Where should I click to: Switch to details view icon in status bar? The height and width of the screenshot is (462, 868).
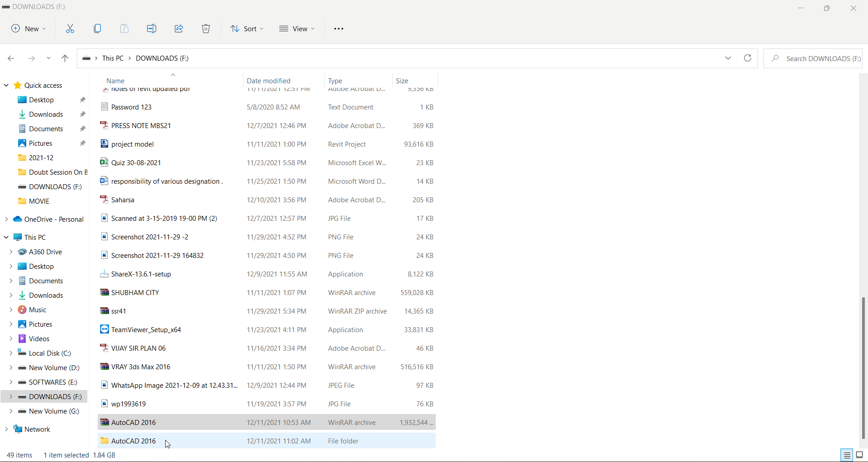pos(847,455)
